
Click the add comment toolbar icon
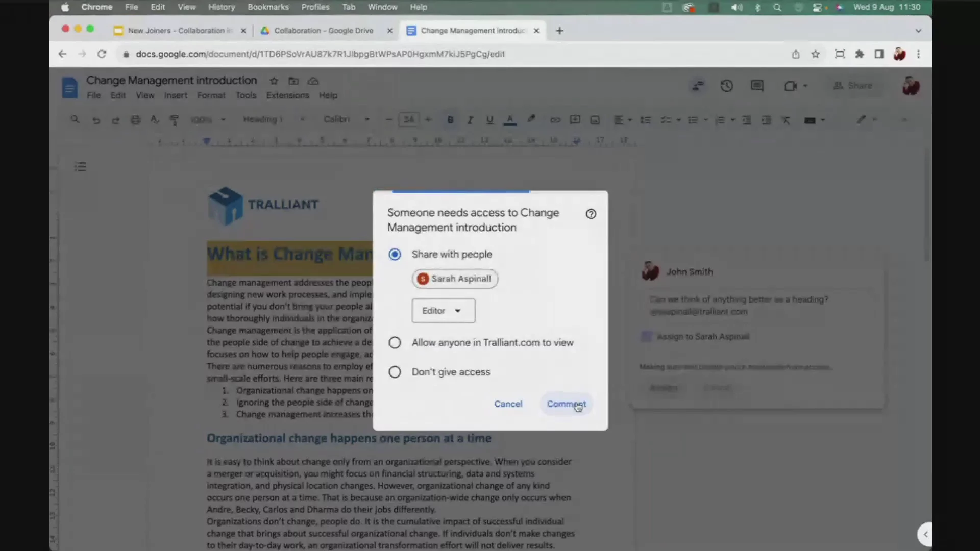coord(575,119)
